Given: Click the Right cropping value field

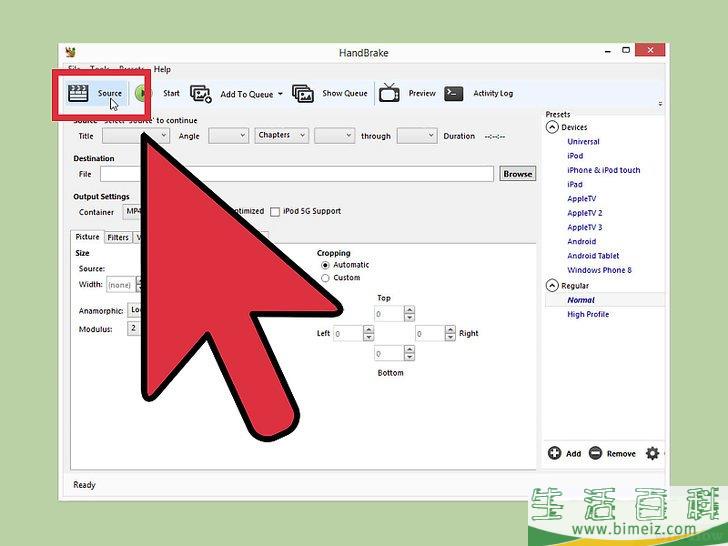Looking at the screenshot, I should [429, 333].
